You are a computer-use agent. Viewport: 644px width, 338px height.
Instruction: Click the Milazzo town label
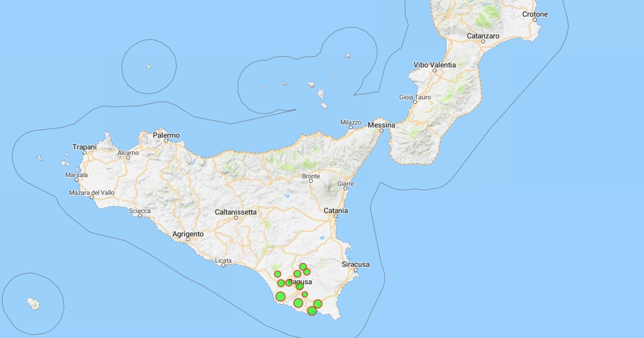[351, 123]
